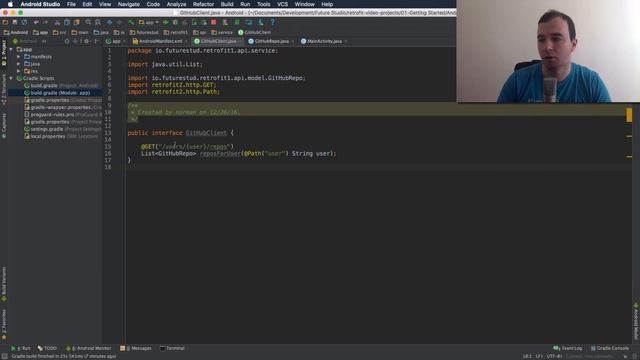Click the navigate Forward arrow icon
Image resolution: width=640 pixels, height=360 pixels.
(119, 22)
